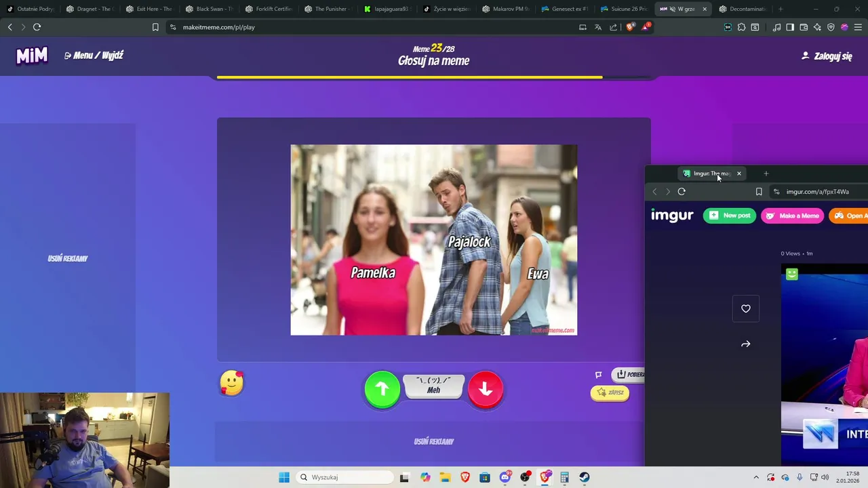Click Usuń reklamy in the left sidebar
The width and height of the screenshot is (868, 488).
click(x=68, y=258)
